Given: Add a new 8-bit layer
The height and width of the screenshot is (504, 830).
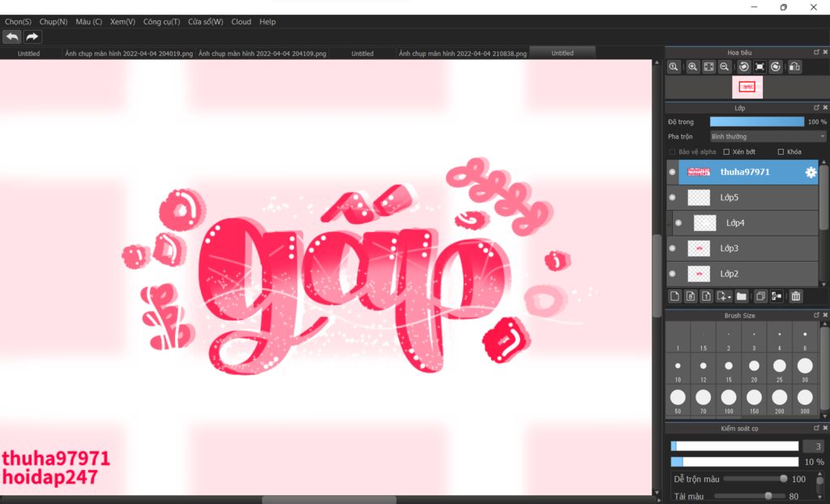Looking at the screenshot, I should pyautogui.click(x=691, y=297).
